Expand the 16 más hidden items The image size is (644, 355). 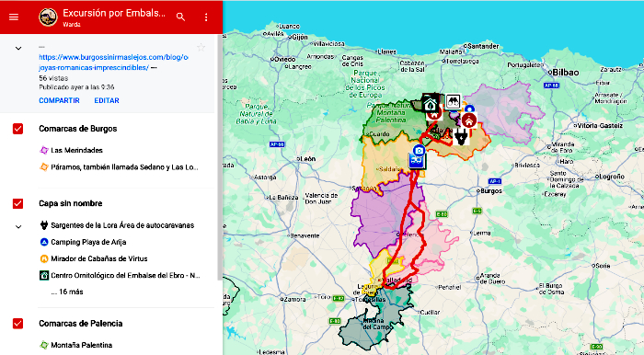(67, 292)
